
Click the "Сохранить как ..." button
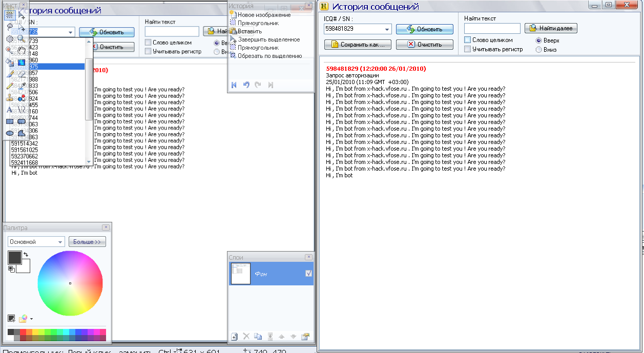coord(358,45)
